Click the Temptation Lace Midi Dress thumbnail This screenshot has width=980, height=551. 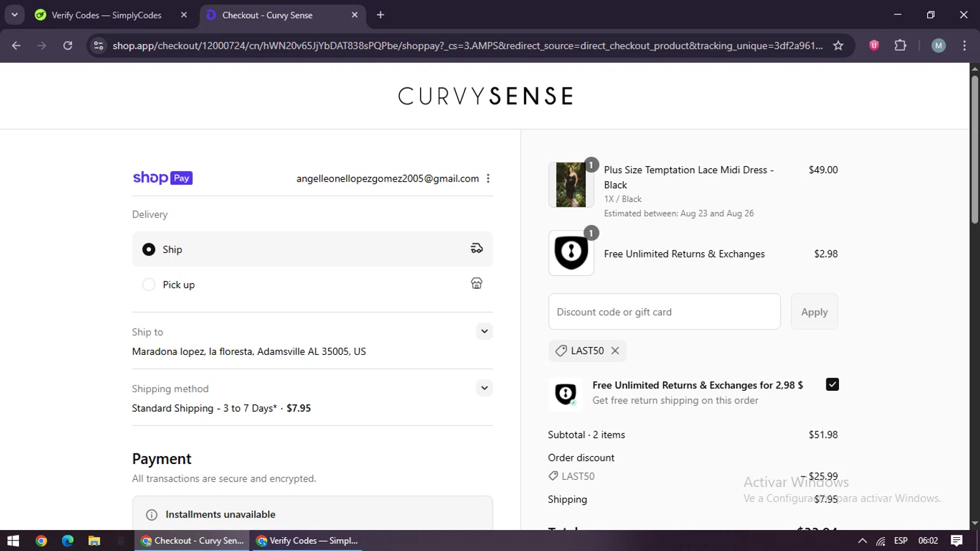pos(571,185)
